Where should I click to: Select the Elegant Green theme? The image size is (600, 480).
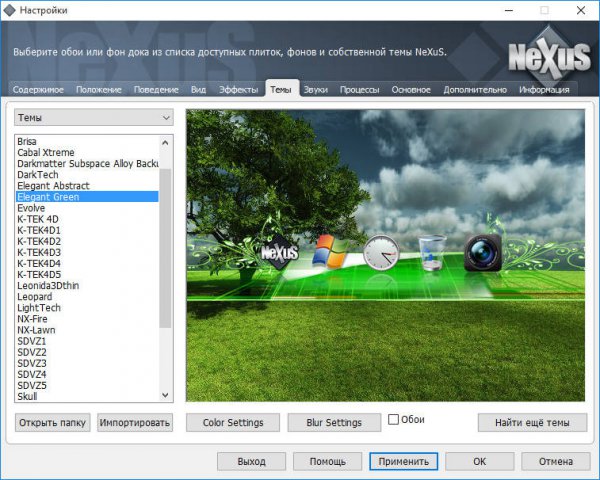87,197
